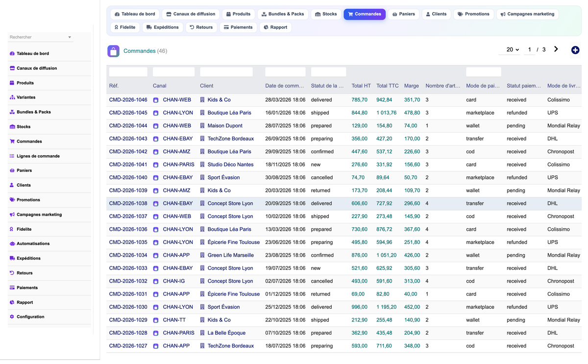Open Clients in sidebar

(24, 185)
